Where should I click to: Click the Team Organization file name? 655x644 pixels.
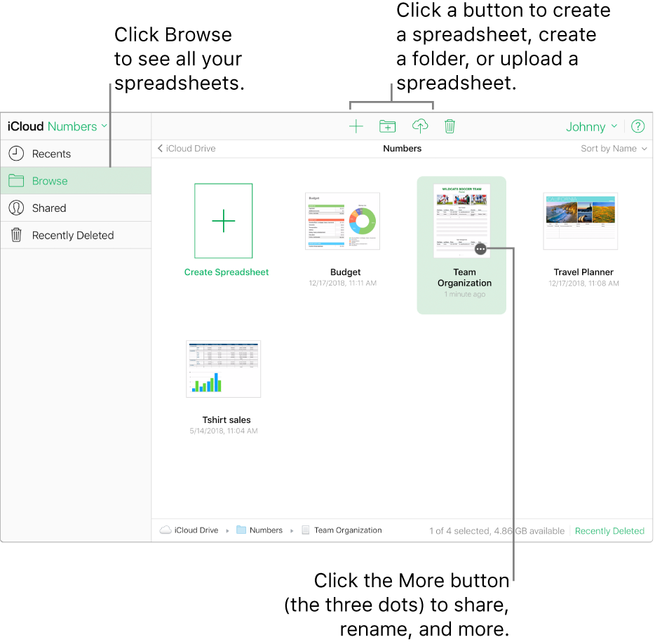pyautogui.click(x=464, y=278)
